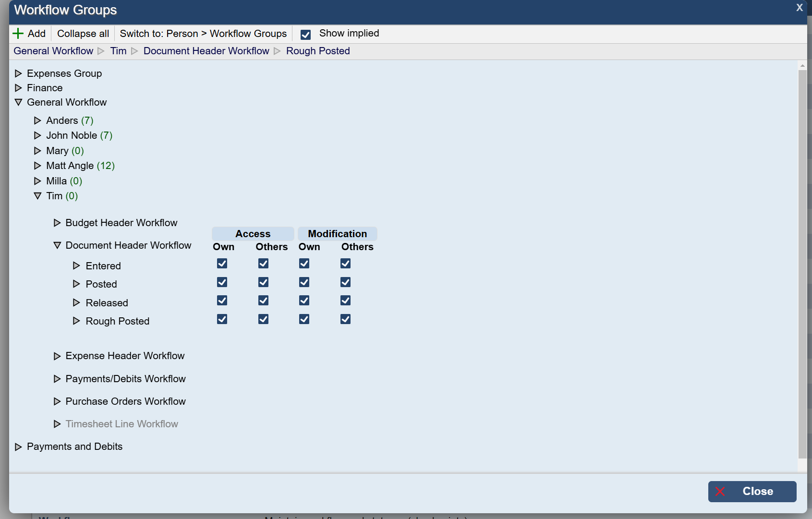Click the vertical scrollbar of the list

click(802, 264)
